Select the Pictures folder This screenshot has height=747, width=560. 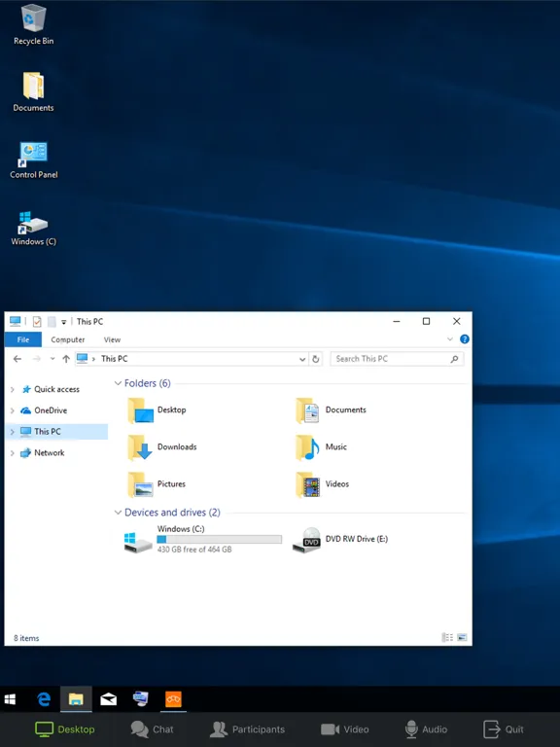pos(157,484)
